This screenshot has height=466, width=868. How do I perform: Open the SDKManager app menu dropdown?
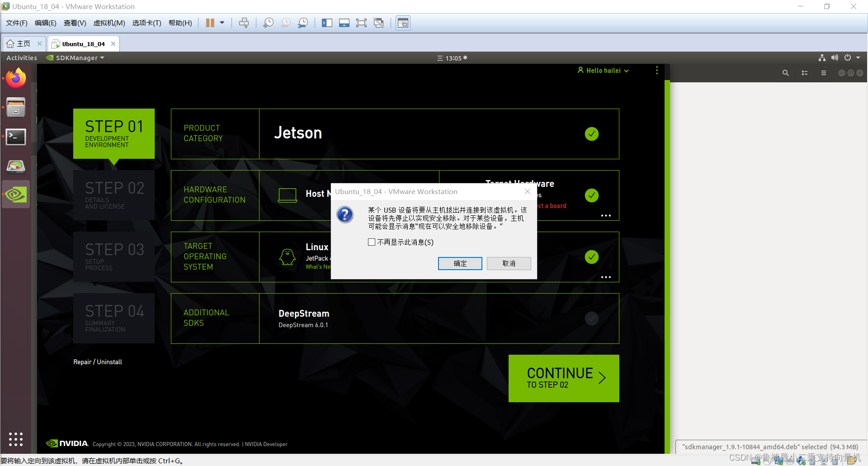coord(75,58)
